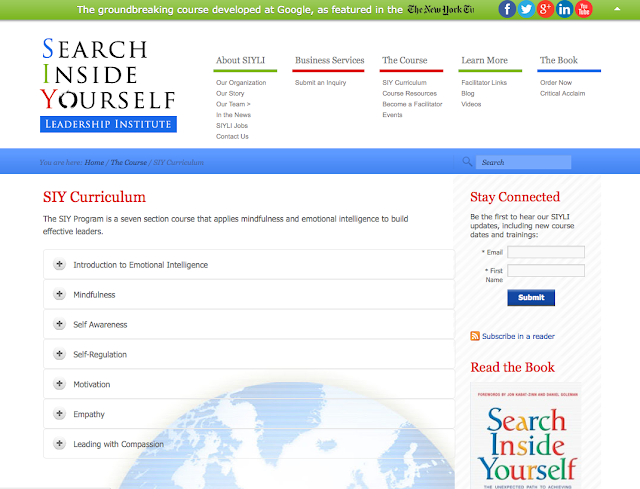Click the Search Inside Yourself book cover
The image size is (640, 489).
526,436
